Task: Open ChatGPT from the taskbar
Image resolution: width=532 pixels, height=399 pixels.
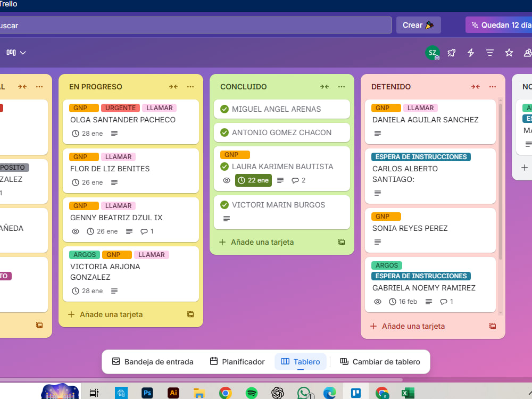Action: [x=278, y=393]
